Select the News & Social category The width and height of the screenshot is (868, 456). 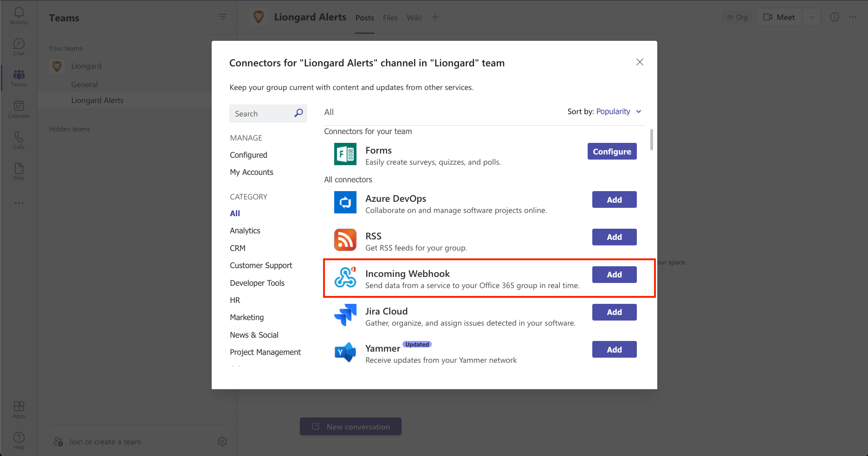[254, 335]
